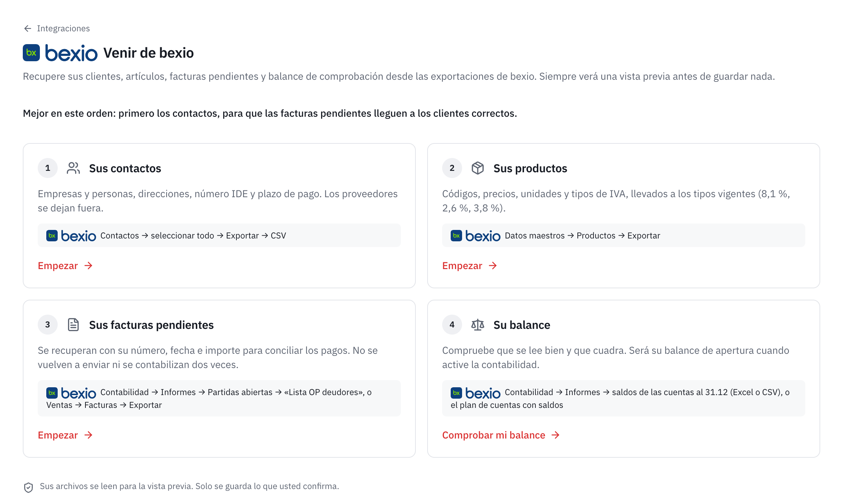Click the shield check icon in the footer

(x=28, y=487)
